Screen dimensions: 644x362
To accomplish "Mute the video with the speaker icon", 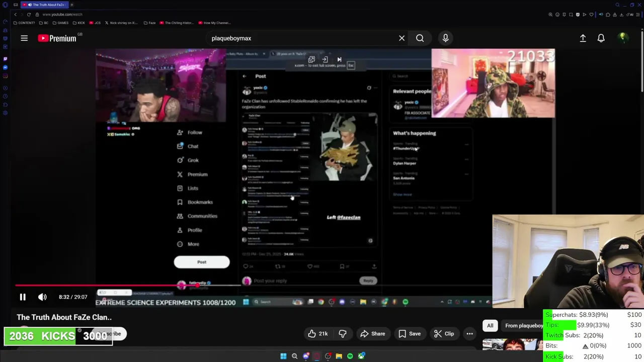I will click(x=42, y=297).
